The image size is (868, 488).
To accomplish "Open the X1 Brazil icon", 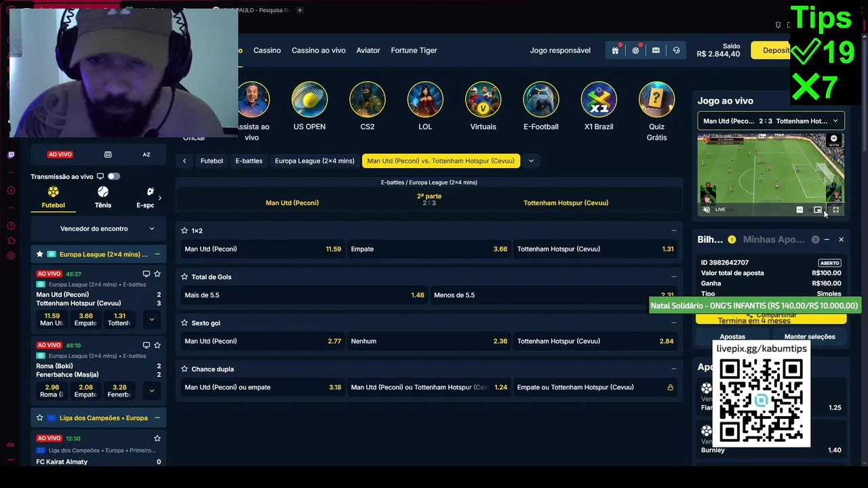I will coord(599,100).
